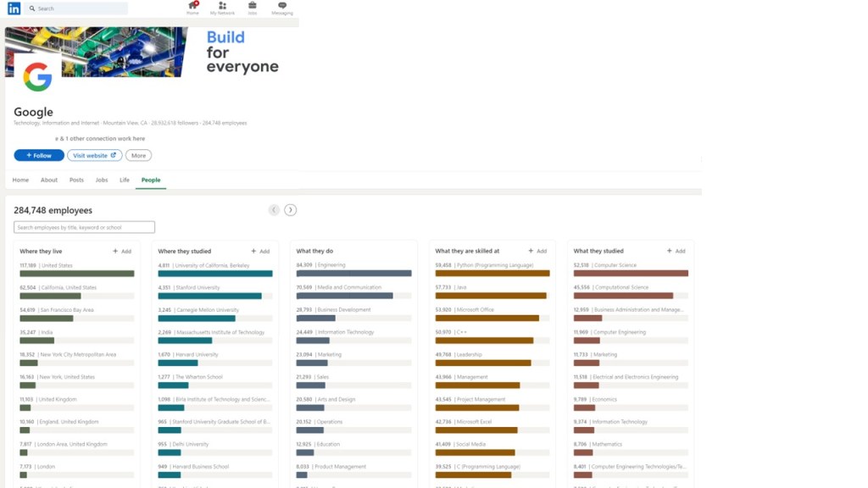Click the LinkedIn logo icon
This screenshot has width=868, height=488.
(14, 8)
